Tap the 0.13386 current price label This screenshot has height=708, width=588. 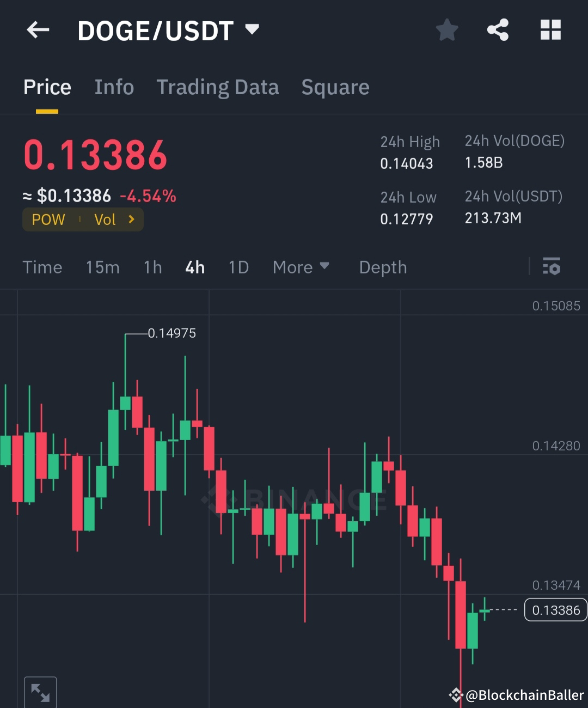coord(556,610)
